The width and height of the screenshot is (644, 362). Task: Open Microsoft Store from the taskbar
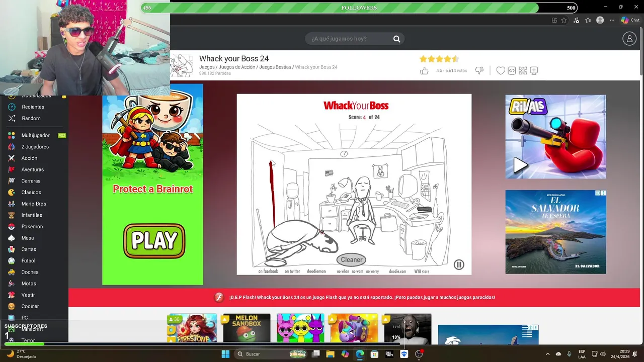[374, 354]
